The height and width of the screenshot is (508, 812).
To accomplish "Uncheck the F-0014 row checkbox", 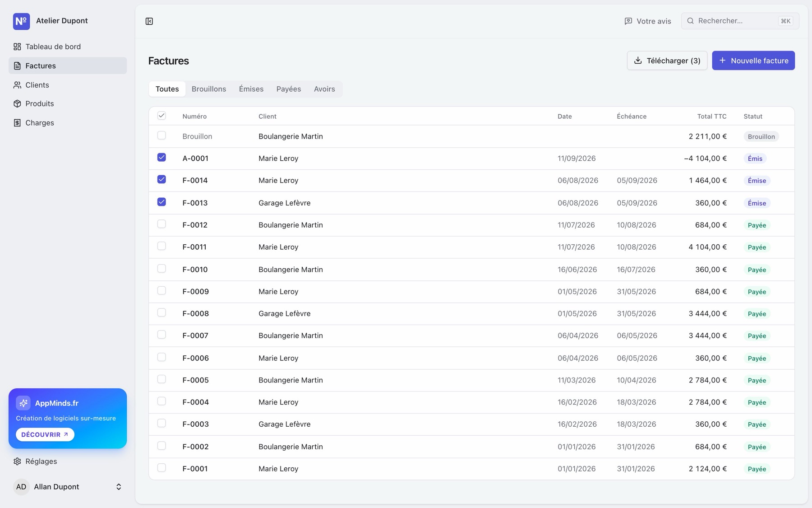I will [x=161, y=179].
